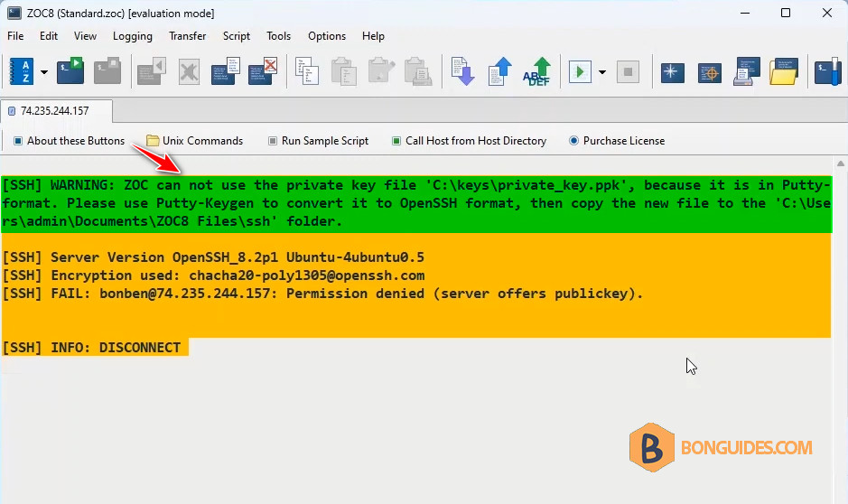Minimize the ZOC8 window
This screenshot has height=504, width=848.
tap(745, 13)
